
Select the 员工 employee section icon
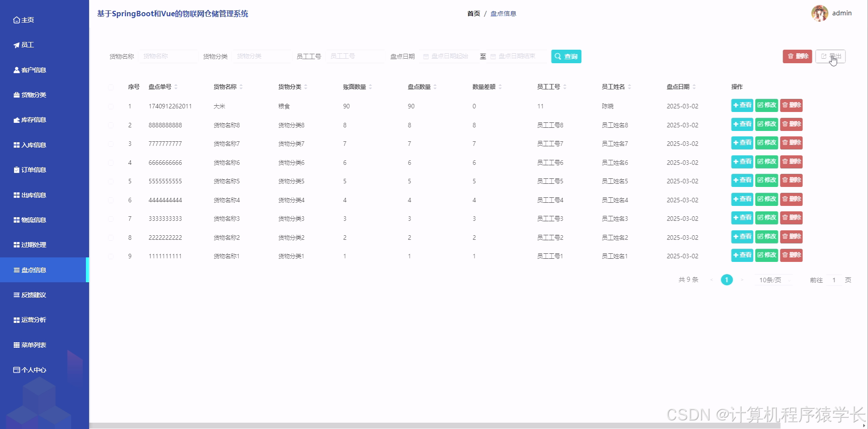tap(16, 45)
